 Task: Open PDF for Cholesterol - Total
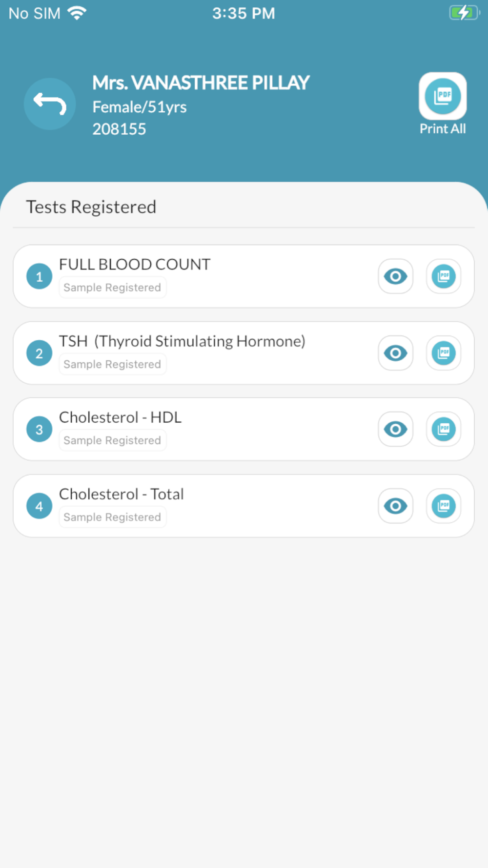click(443, 506)
